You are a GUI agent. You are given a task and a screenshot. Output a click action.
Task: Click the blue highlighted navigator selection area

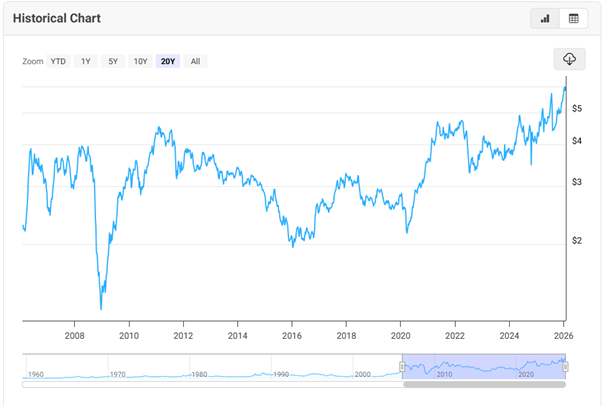pyautogui.click(x=484, y=366)
